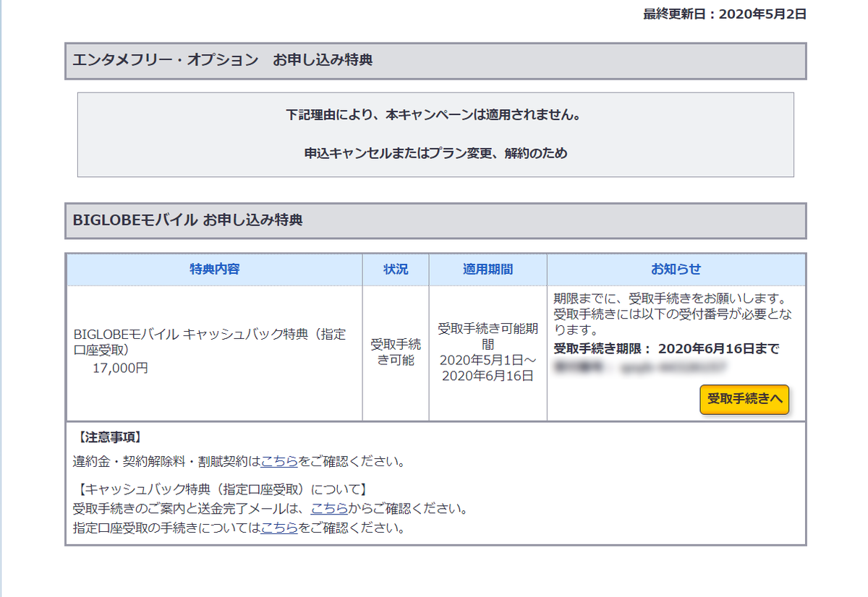868x597 pixels.
Task: Click the 【注意事項】 label
Action: click(109, 437)
